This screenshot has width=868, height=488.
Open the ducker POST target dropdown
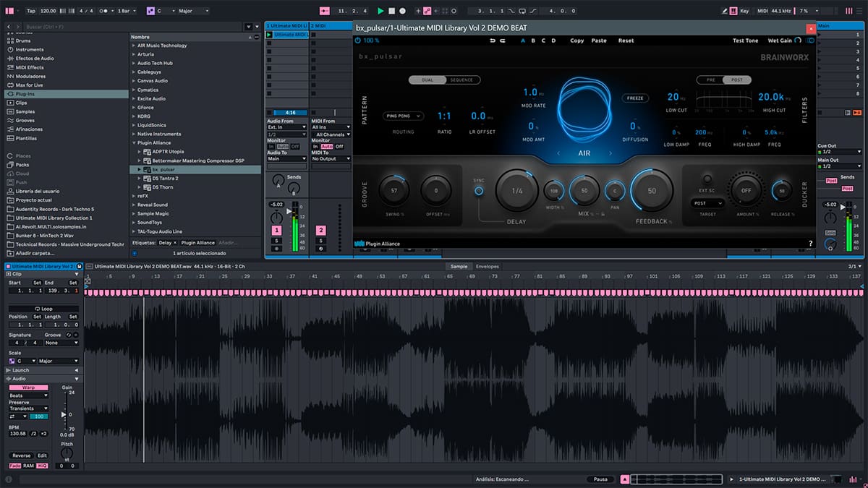coord(709,204)
